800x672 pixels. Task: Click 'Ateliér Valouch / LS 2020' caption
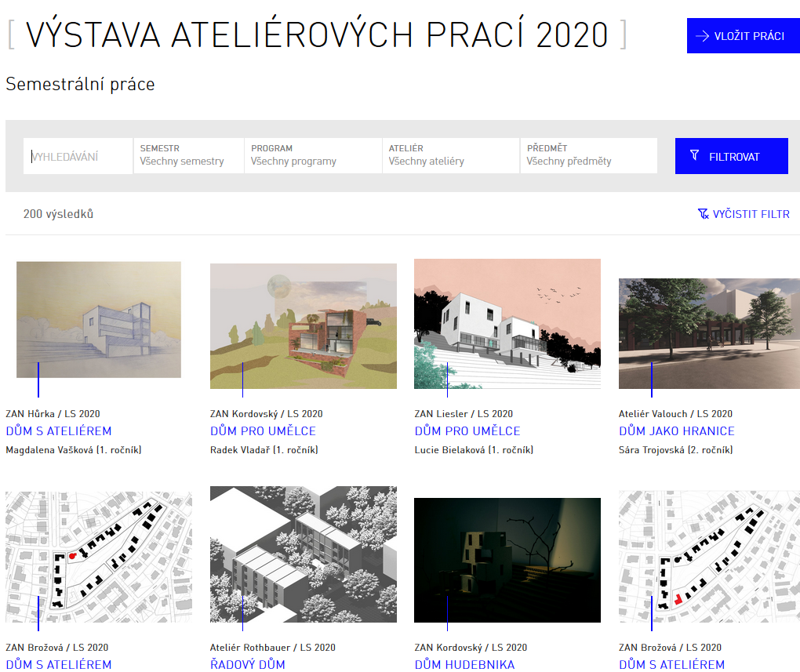pyautogui.click(x=675, y=414)
